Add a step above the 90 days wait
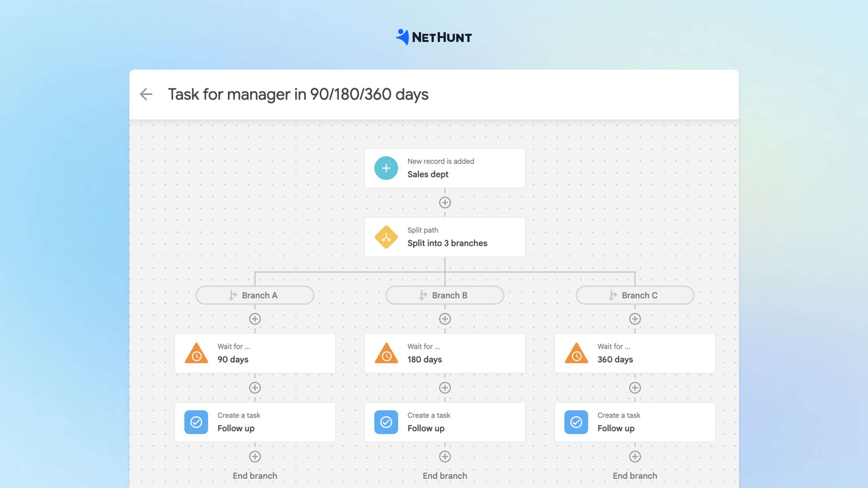Image resolution: width=868 pixels, height=488 pixels. pyautogui.click(x=255, y=319)
